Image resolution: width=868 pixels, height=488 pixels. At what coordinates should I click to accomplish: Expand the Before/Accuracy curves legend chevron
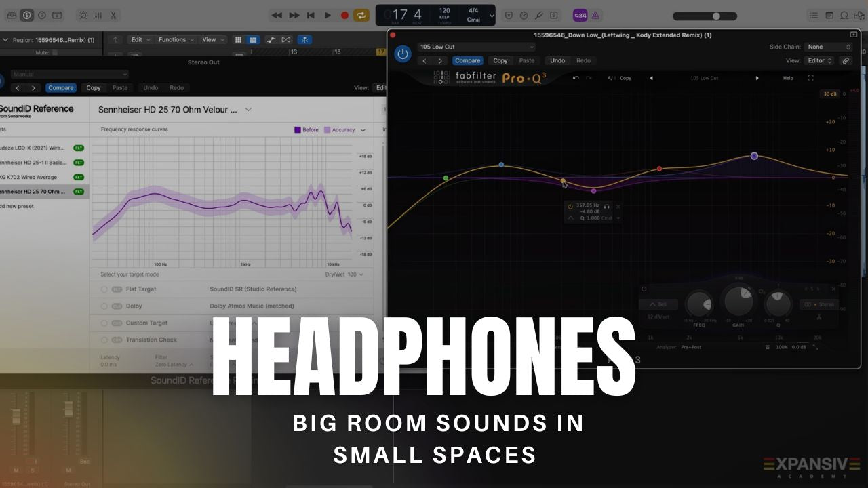[x=363, y=130]
